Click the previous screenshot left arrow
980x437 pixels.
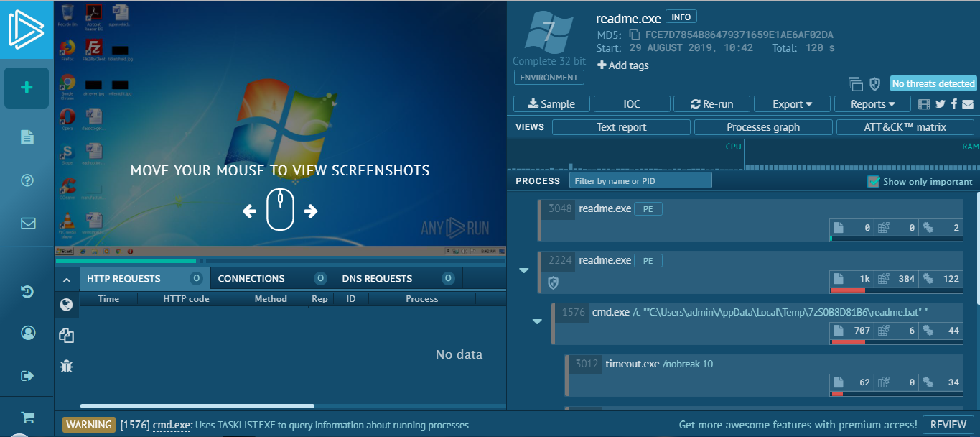pos(249,211)
